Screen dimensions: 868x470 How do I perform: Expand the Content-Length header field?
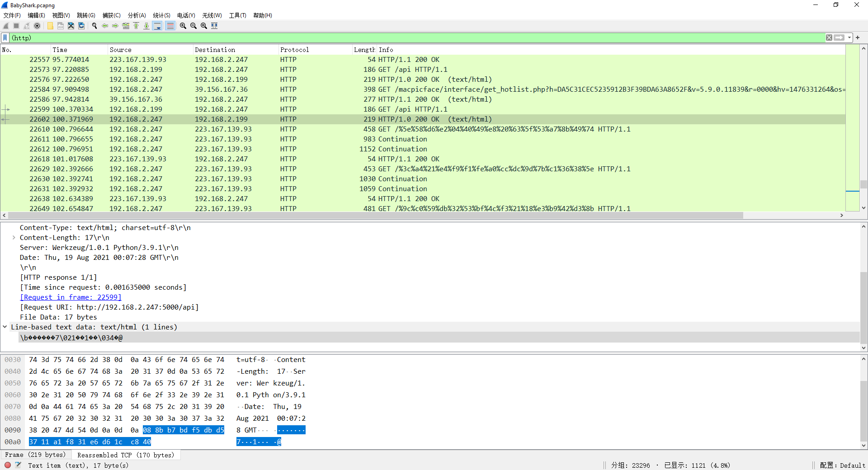pos(14,238)
